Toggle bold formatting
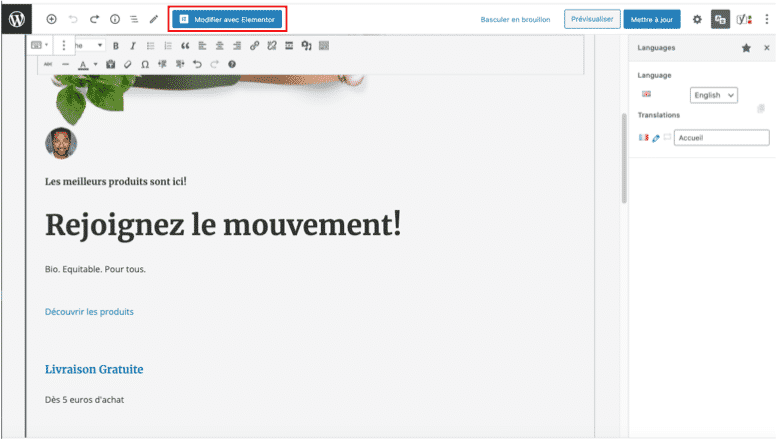782x439 pixels. pyautogui.click(x=116, y=46)
